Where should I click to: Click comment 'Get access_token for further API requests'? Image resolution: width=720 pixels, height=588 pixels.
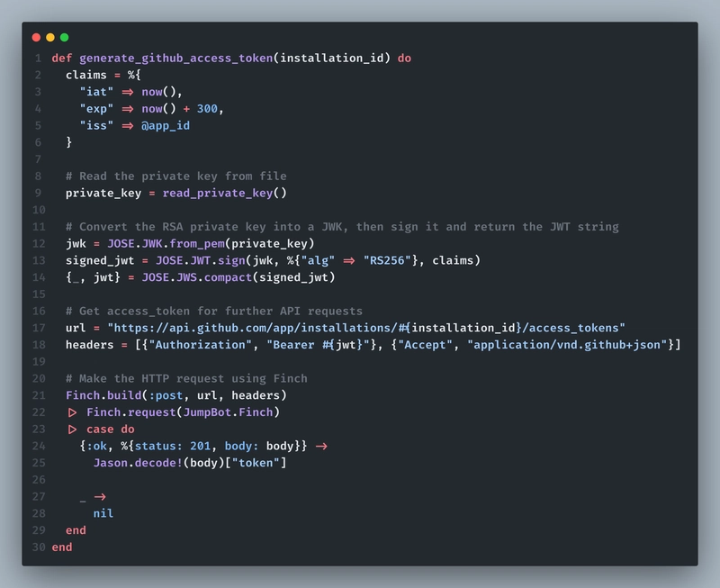(214, 312)
